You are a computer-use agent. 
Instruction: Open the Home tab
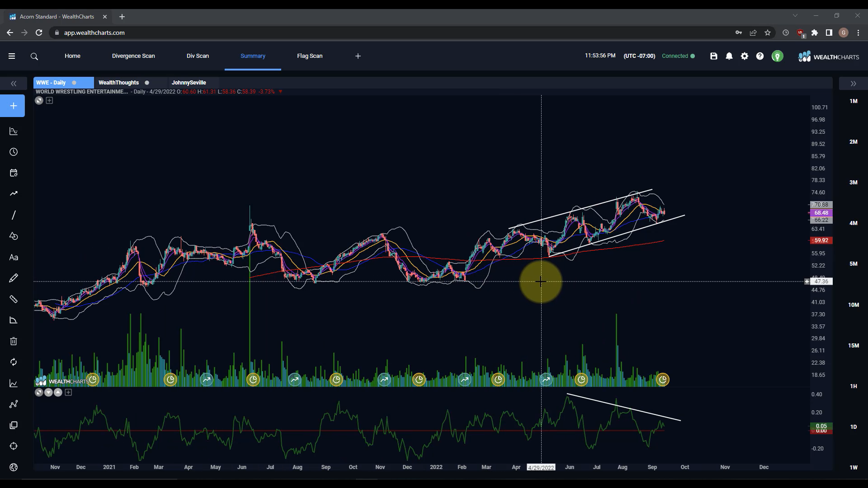point(72,56)
